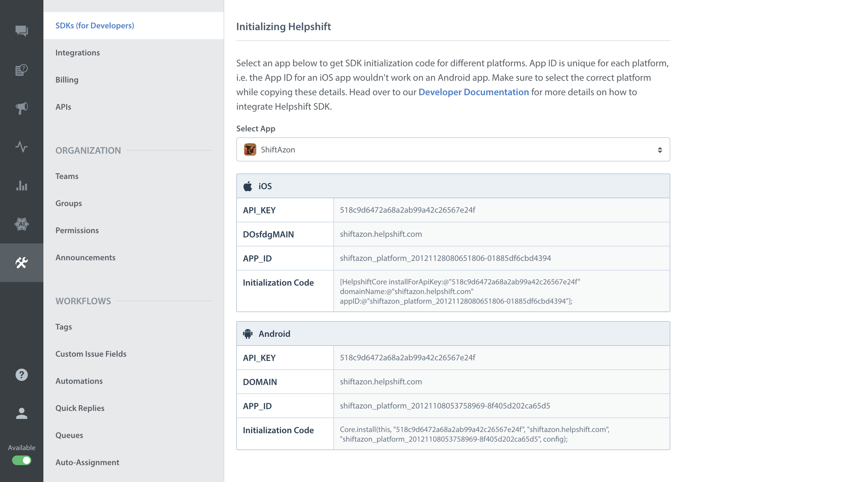Open the Campaigns megaphone icon
The width and height of the screenshot is (868, 482).
(22, 108)
